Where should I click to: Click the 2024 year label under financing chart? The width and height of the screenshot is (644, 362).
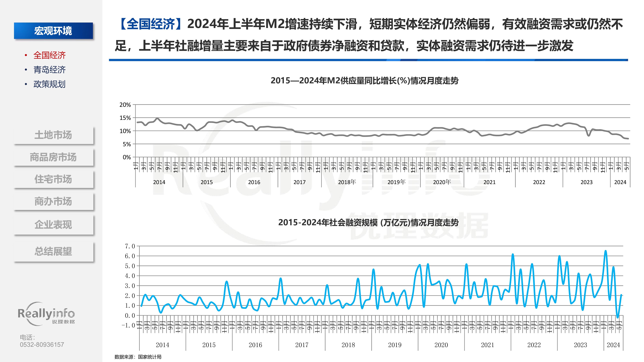pyautogui.click(x=613, y=345)
